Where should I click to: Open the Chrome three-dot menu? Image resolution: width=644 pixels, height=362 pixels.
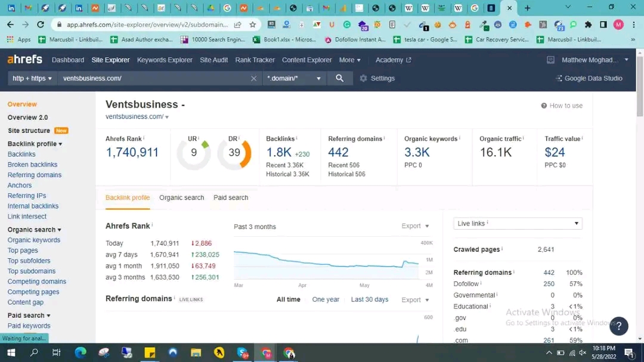point(634,24)
